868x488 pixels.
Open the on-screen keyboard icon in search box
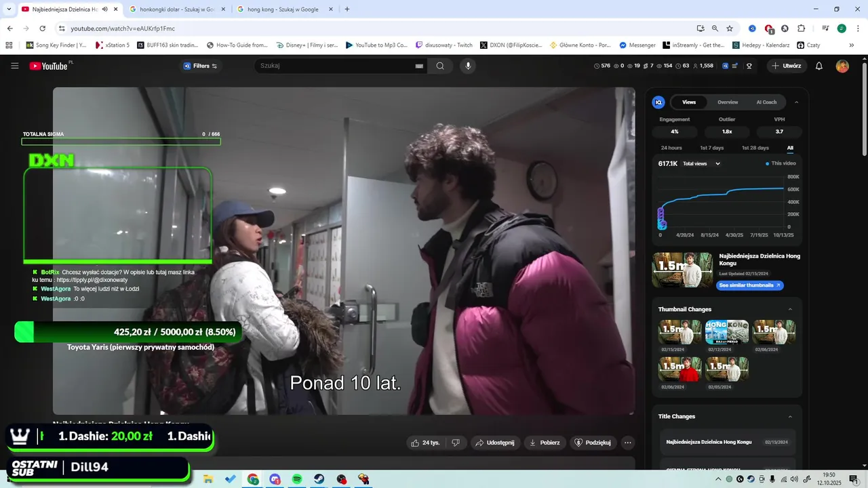tap(419, 66)
